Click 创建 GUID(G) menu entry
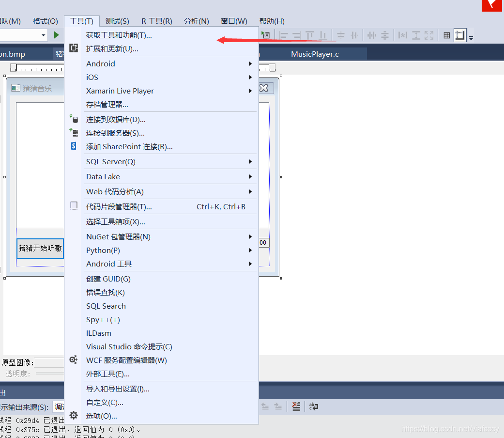This screenshot has height=438, width=504. pos(161,279)
